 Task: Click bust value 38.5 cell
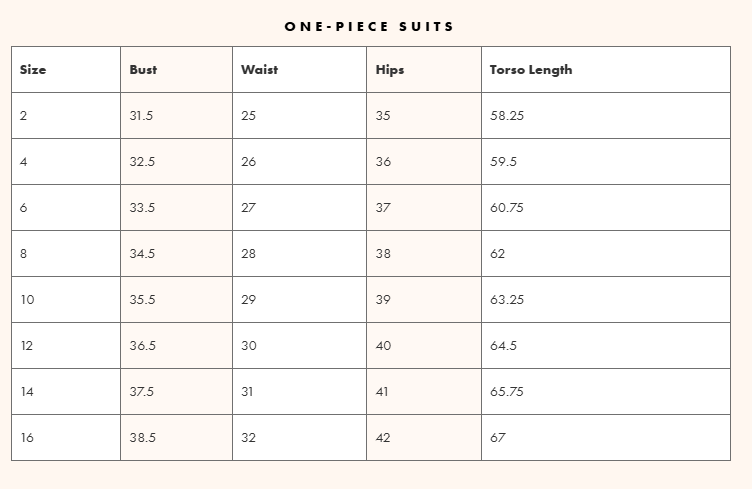[x=142, y=438]
